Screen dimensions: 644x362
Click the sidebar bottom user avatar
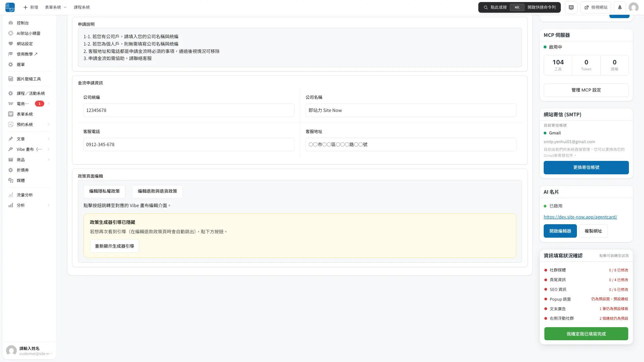click(11, 351)
